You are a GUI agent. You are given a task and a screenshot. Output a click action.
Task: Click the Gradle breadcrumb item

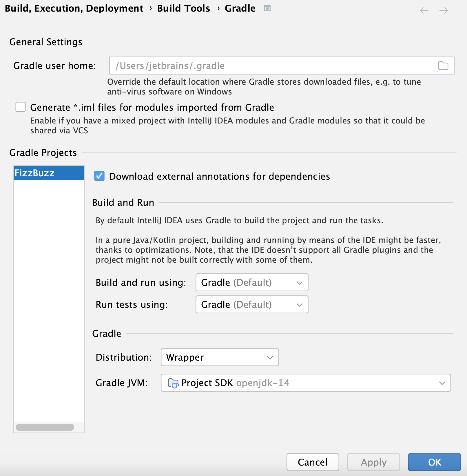(240, 8)
